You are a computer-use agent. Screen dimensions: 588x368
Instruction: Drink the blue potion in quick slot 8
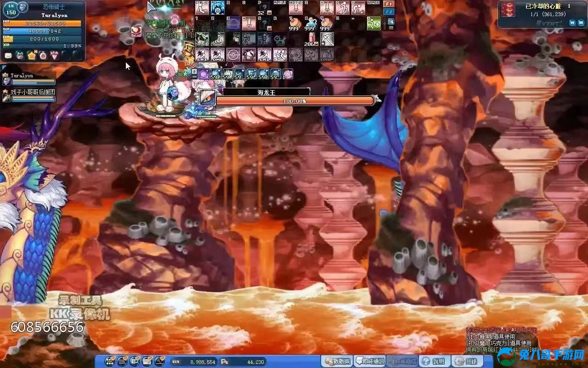tap(311, 23)
